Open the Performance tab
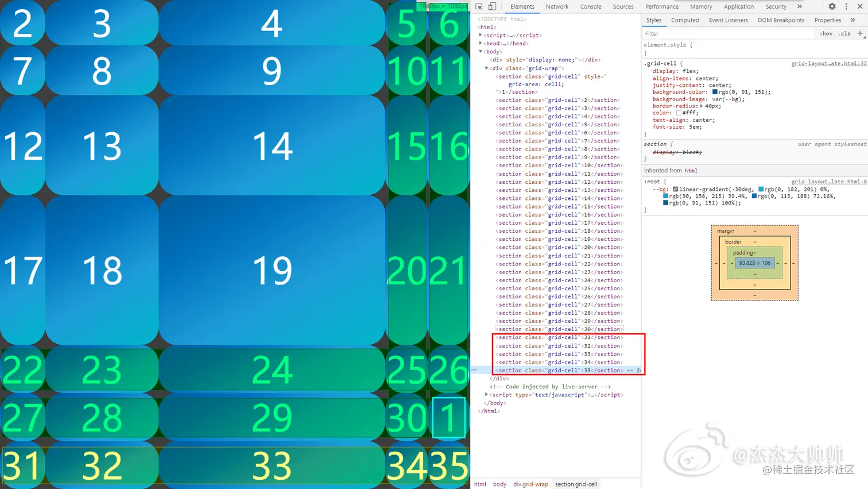 [x=661, y=7]
